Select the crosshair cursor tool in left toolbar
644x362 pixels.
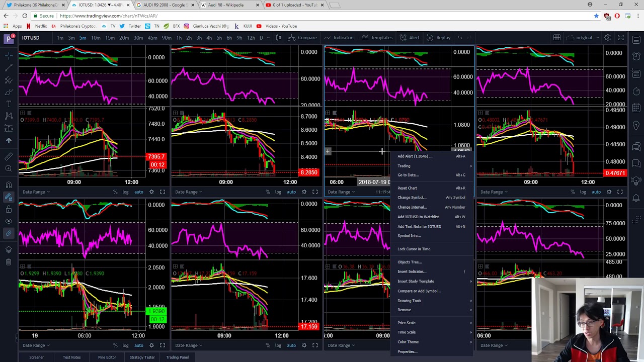pos(9,55)
